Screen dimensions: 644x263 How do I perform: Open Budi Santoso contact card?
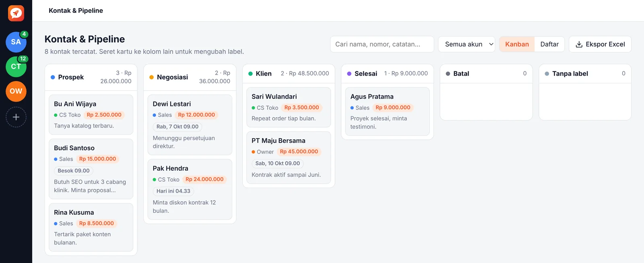91,169
